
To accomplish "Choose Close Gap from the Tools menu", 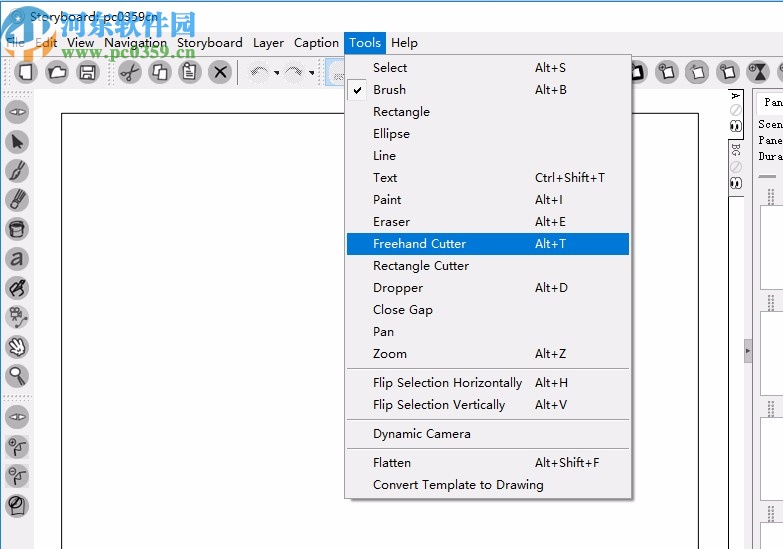I will (488, 310).
